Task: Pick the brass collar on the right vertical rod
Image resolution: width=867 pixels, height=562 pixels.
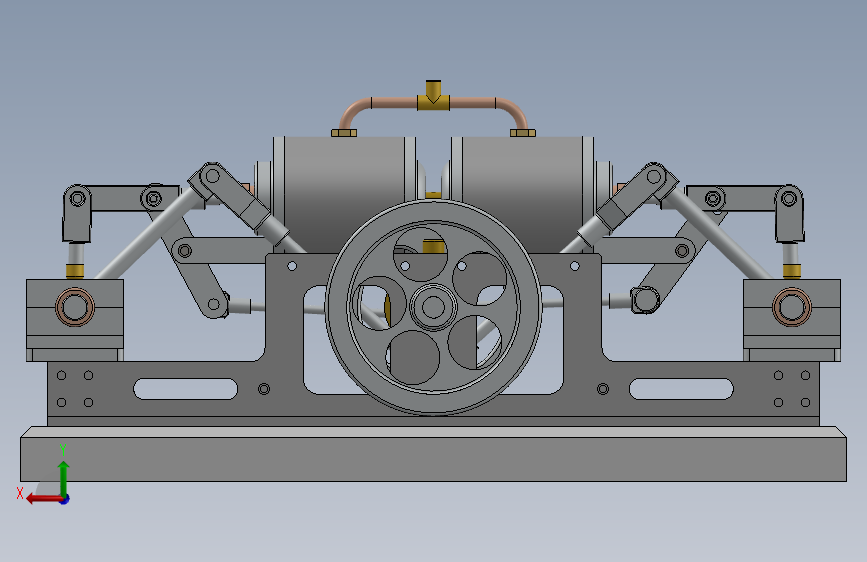Action: click(x=792, y=271)
